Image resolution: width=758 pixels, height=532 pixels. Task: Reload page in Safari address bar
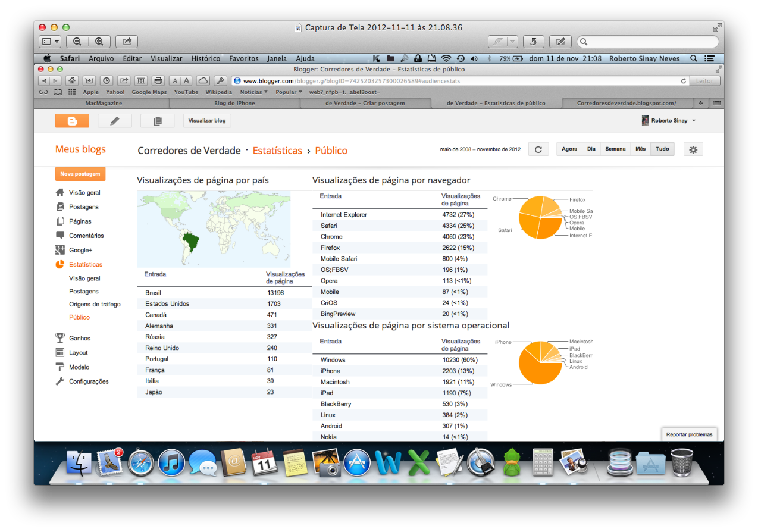[x=684, y=80]
